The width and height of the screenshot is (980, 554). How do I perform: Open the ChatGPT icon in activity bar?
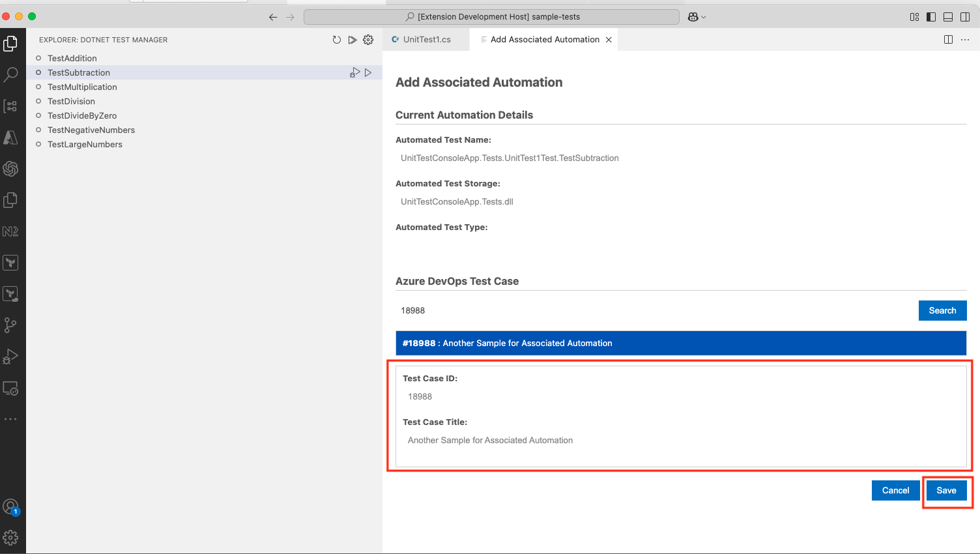[x=10, y=169]
